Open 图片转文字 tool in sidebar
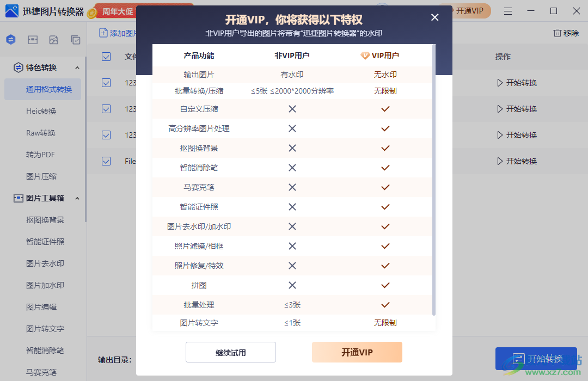The width and height of the screenshot is (588, 381). pos(45,329)
